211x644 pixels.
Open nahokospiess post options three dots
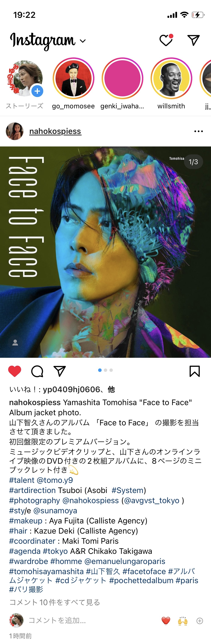[x=198, y=131]
